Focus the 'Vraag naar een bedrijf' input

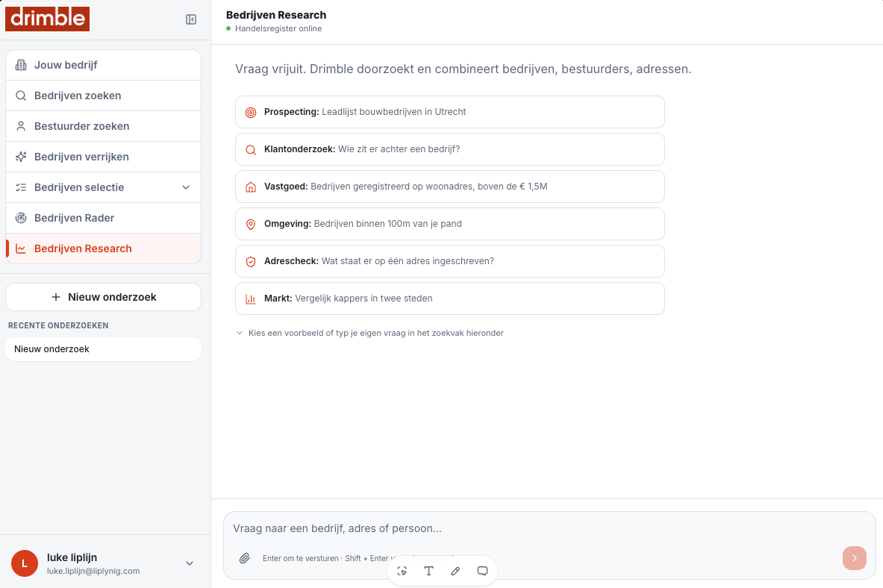click(x=549, y=528)
